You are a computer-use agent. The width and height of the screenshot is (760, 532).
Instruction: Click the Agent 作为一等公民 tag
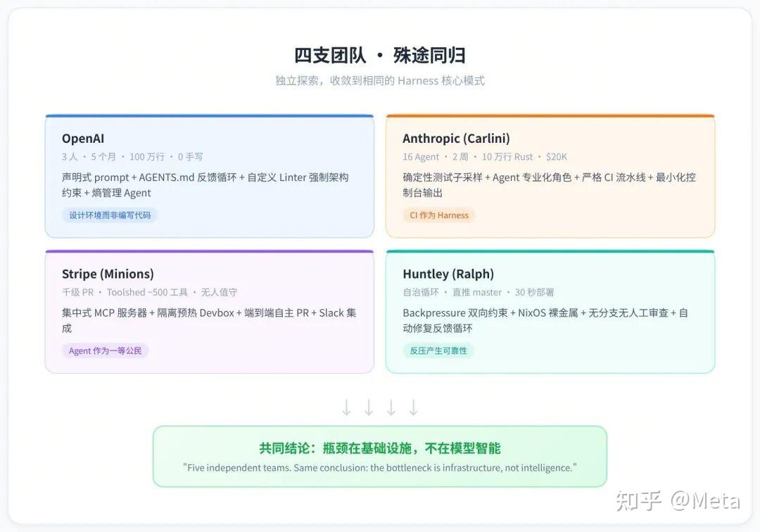[x=105, y=350]
